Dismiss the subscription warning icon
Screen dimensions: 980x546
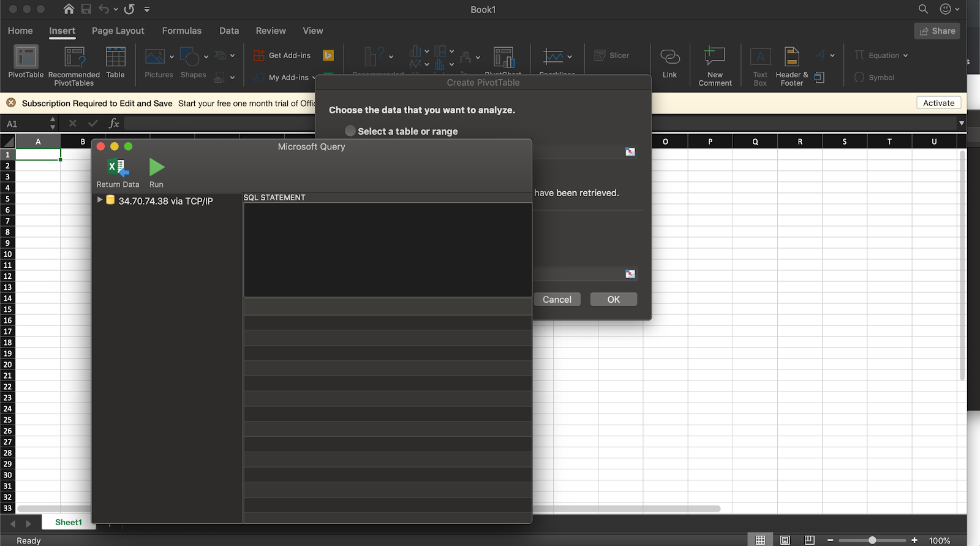[x=11, y=103]
